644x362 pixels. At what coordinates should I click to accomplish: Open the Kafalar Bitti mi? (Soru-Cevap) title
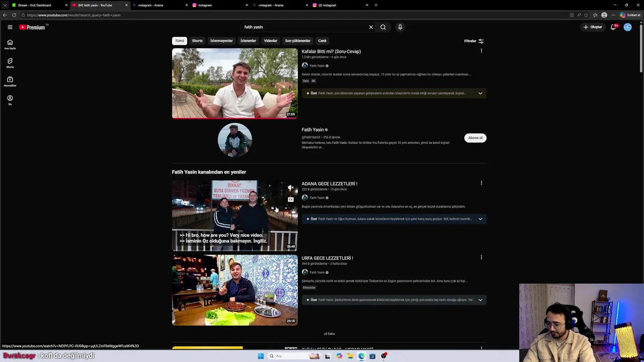pos(331,51)
